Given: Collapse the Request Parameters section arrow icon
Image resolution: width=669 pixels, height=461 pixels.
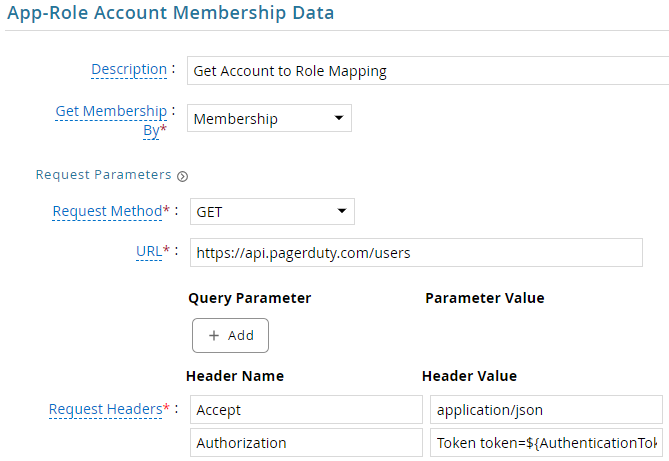Looking at the screenshot, I should coord(183,176).
